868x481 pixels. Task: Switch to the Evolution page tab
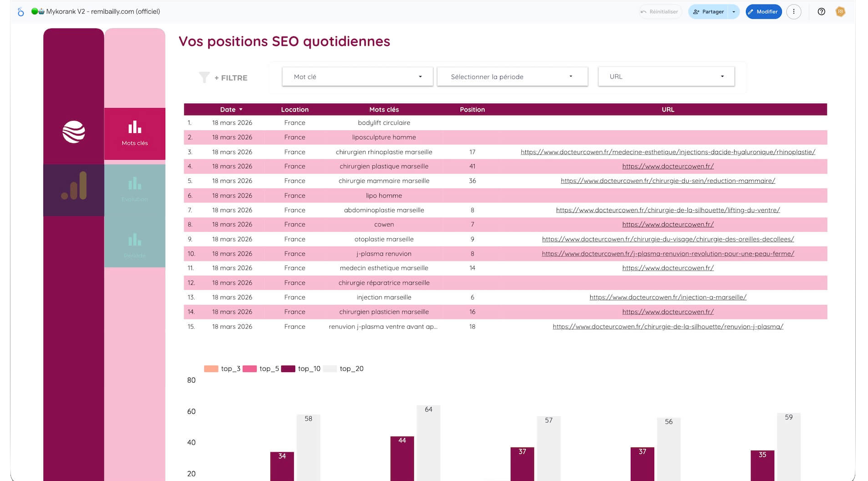pos(135,190)
